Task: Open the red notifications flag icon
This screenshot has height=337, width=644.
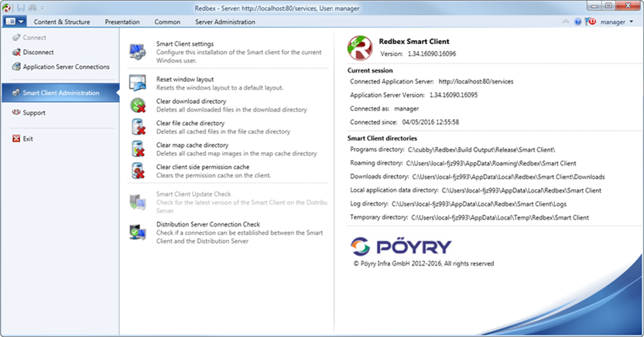Action: click(x=590, y=22)
